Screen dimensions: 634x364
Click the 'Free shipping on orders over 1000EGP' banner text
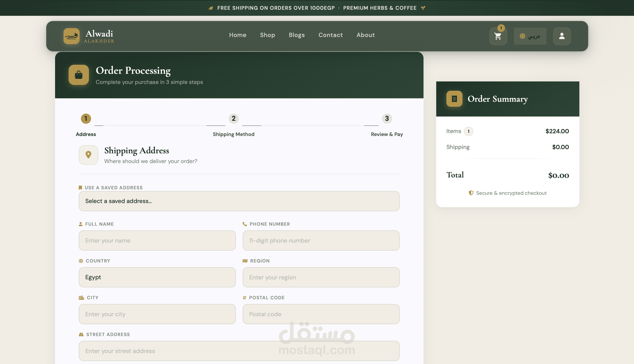pos(276,8)
